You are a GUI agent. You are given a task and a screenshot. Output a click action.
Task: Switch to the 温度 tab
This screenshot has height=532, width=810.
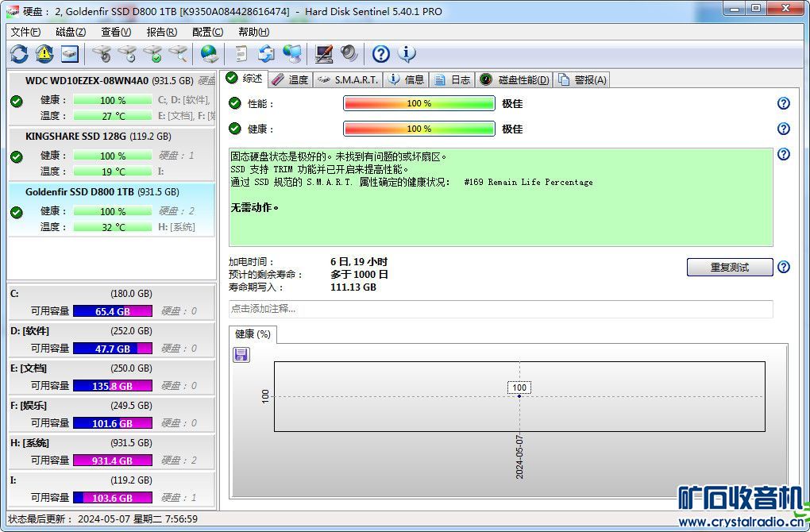click(291, 79)
